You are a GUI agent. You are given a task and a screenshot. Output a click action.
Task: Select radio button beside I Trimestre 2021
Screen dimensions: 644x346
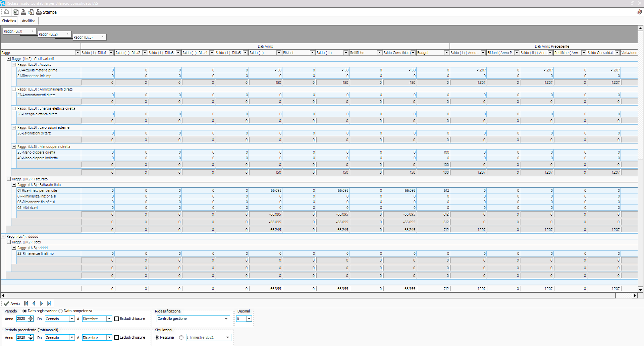[x=181, y=338]
